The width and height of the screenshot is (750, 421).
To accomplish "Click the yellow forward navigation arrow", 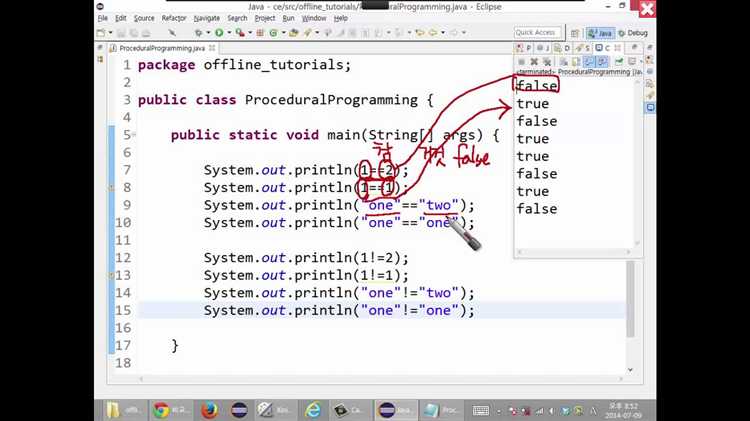I will pyautogui.click(x=433, y=33).
